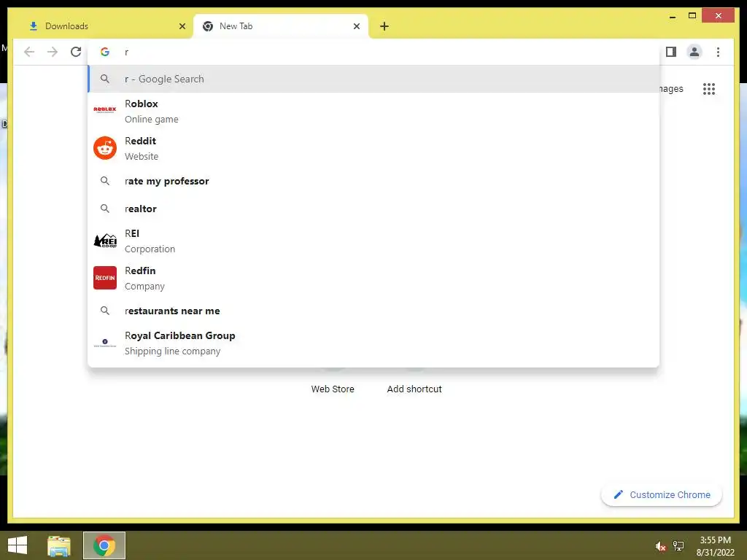Click the REI co-op logo icon
747x560 pixels.
click(105, 241)
